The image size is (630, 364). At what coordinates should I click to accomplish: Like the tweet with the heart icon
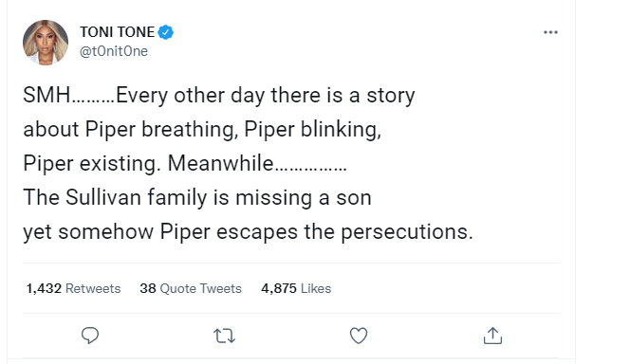(359, 336)
